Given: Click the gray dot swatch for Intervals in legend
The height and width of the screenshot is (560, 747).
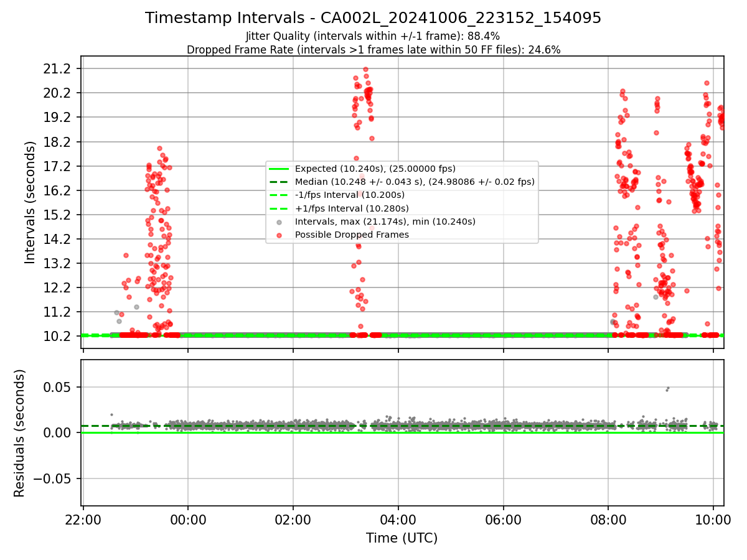Looking at the screenshot, I should 280,222.
